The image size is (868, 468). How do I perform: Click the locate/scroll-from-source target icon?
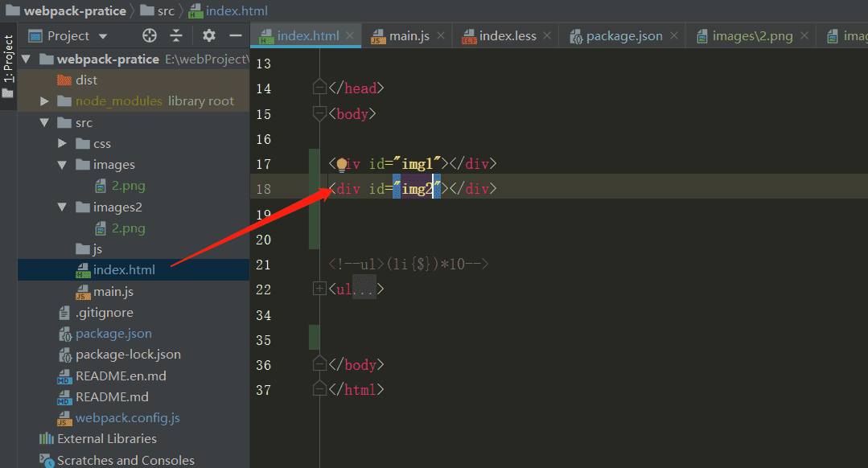coord(150,36)
